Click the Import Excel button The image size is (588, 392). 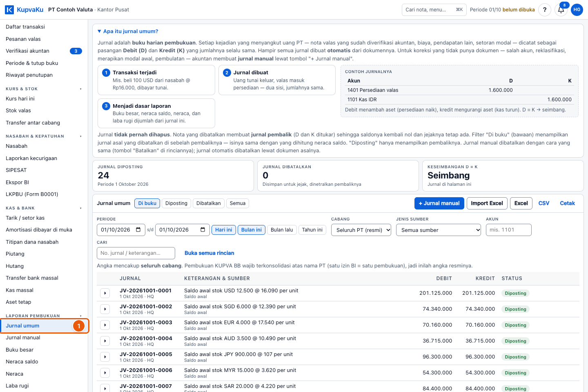click(487, 203)
